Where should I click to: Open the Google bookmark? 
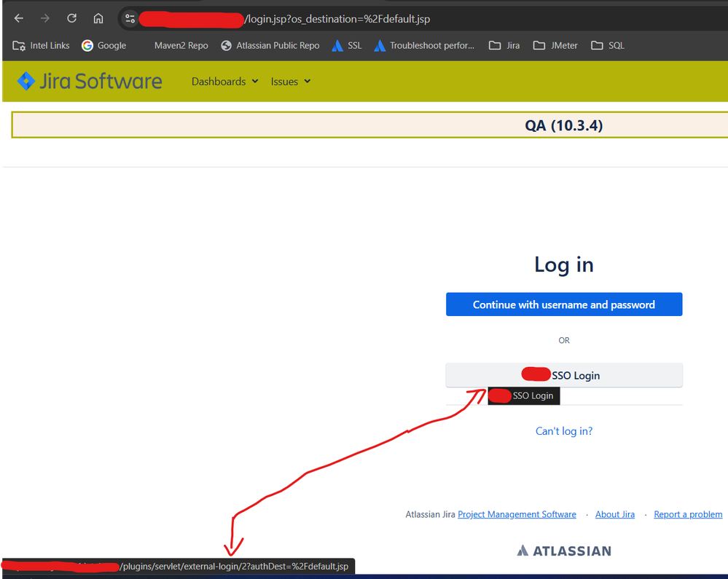[104, 45]
